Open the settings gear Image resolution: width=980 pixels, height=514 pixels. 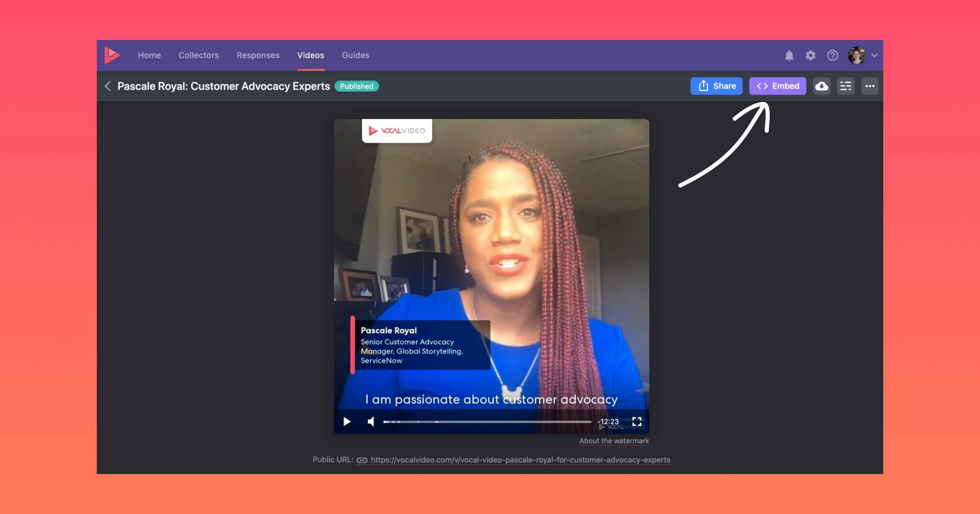pyautogui.click(x=811, y=55)
